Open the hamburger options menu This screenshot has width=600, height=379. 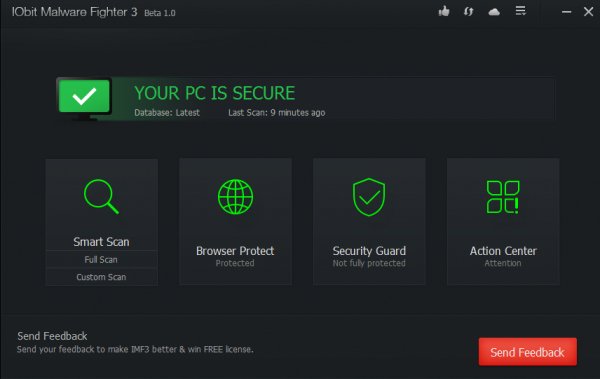tap(520, 11)
